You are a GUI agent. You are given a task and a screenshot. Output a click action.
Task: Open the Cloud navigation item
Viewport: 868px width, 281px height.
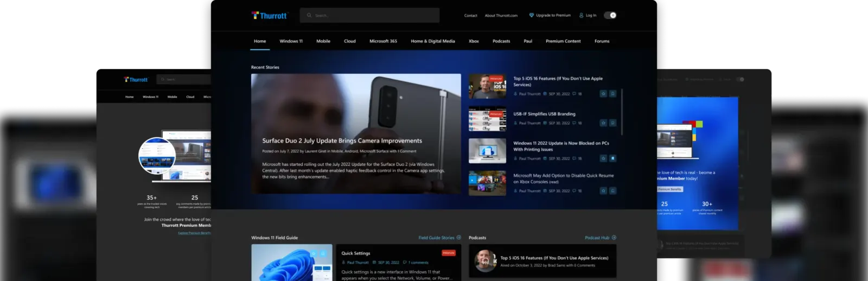point(350,41)
